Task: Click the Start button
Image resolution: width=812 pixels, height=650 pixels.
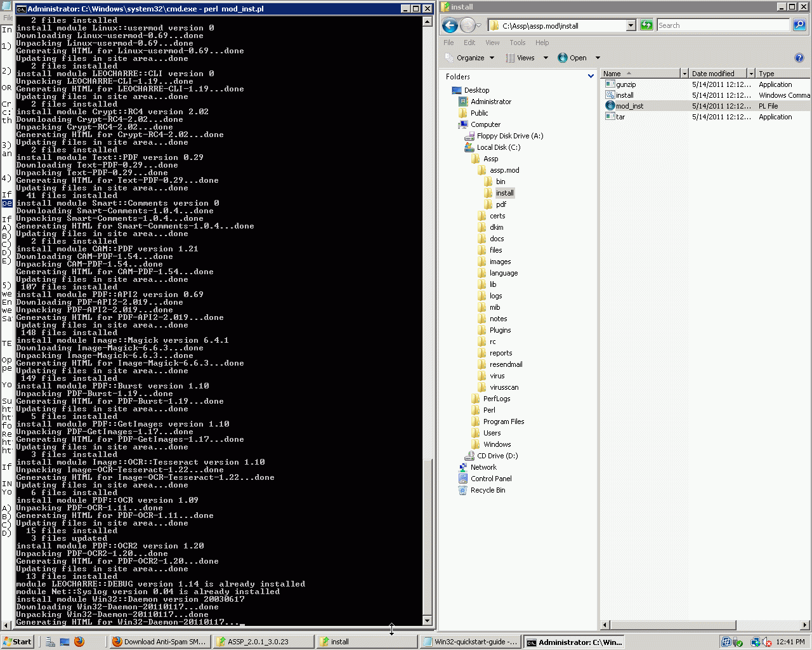Action: [x=17, y=642]
